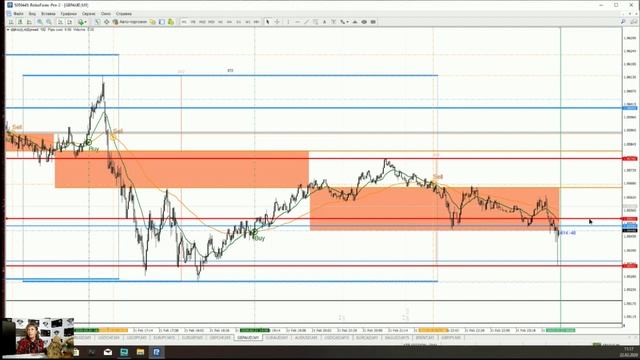Screen dimensions: 640x360
Task: Switch to the GBPCHF chart tab
Action: [x=220, y=338]
